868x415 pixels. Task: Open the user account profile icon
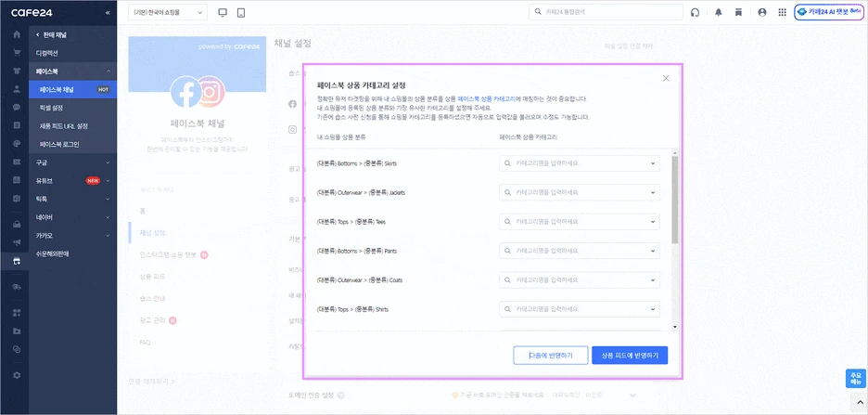(762, 12)
